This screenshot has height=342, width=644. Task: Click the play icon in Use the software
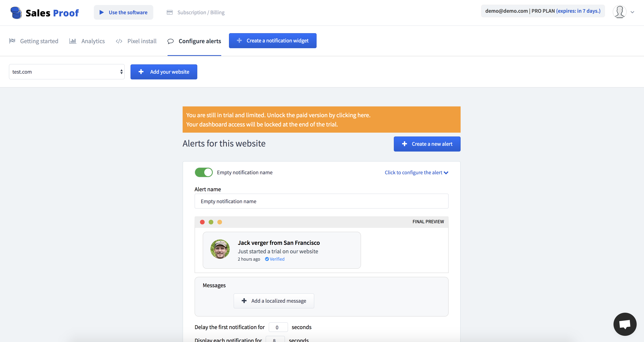pyautogui.click(x=102, y=12)
